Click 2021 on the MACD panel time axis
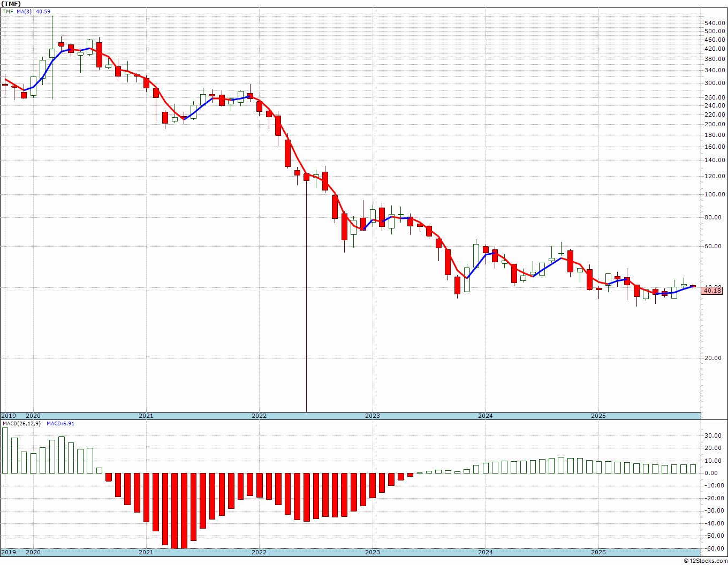This screenshot has width=728, height=565. 146,552
